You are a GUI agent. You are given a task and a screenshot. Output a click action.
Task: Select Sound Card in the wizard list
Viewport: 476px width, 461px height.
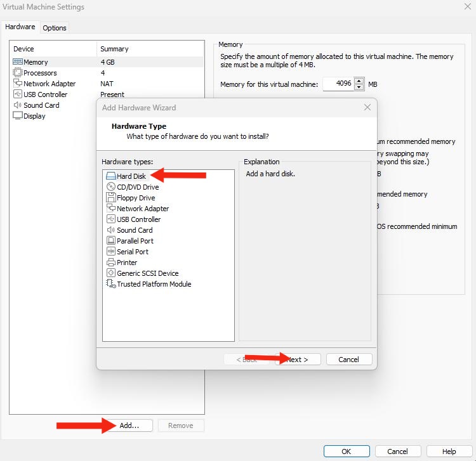click(134, 230)
